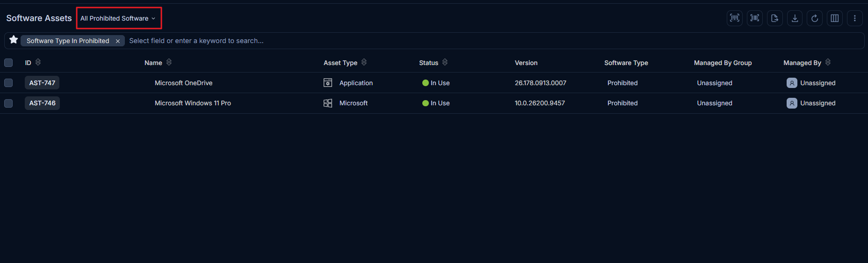Click the Software Assets page title
The image size is (868, 263).
pyautogui.click(x=39, y=18)
